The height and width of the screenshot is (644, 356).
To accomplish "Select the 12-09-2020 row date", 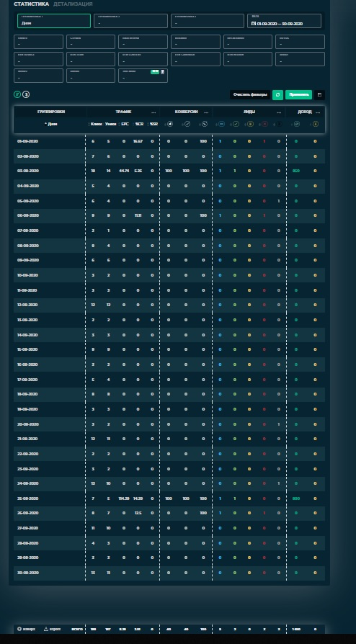I will [x=27, y=305].
